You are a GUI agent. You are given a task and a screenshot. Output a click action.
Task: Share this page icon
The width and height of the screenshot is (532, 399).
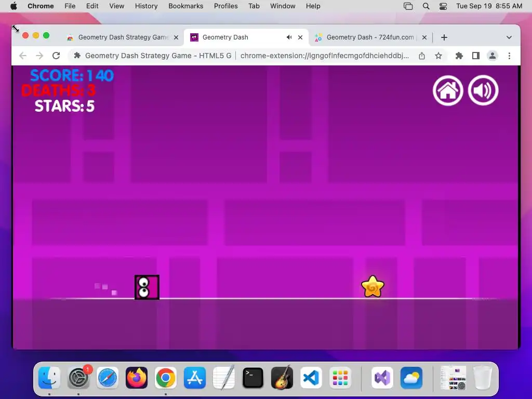422,56
